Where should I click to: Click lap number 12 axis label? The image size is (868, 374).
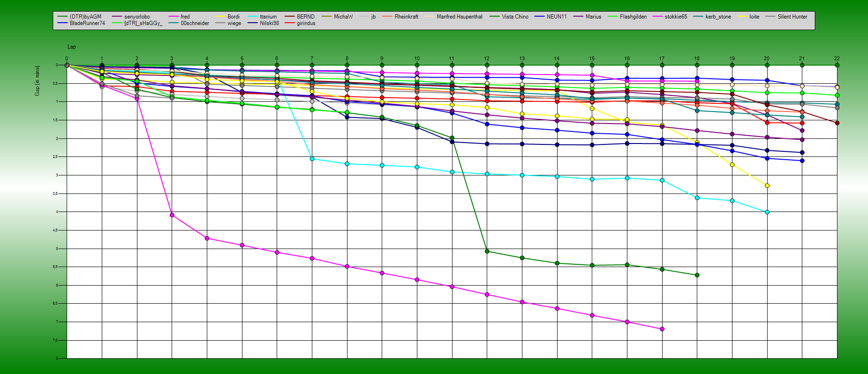pos(487,59)
